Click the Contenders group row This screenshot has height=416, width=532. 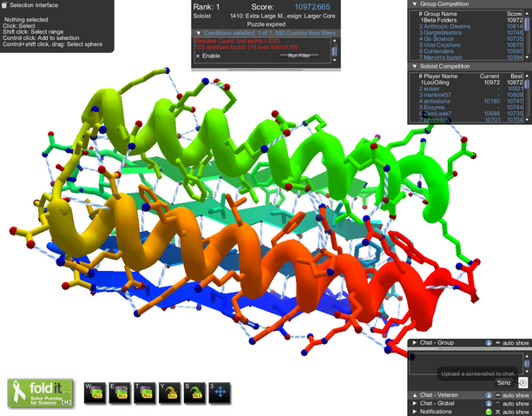coord(470,51)
